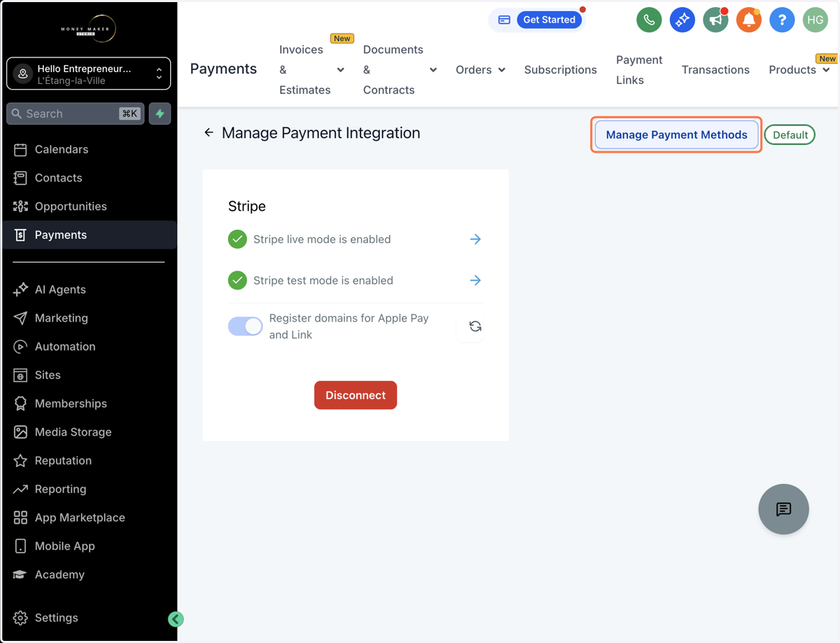
Task: Open the Subscriptions tab
Action: pyautogui.click(x=561, y=69)
